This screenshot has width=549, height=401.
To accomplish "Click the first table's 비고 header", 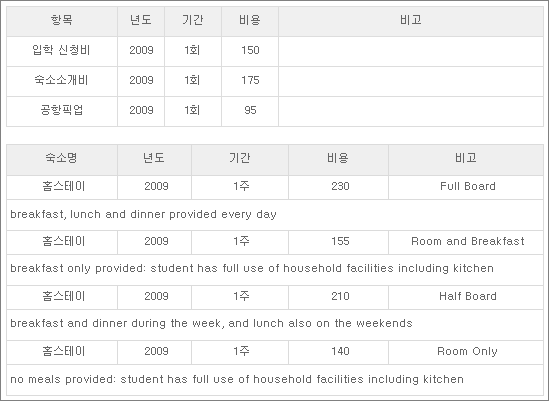I will (411, 20).
